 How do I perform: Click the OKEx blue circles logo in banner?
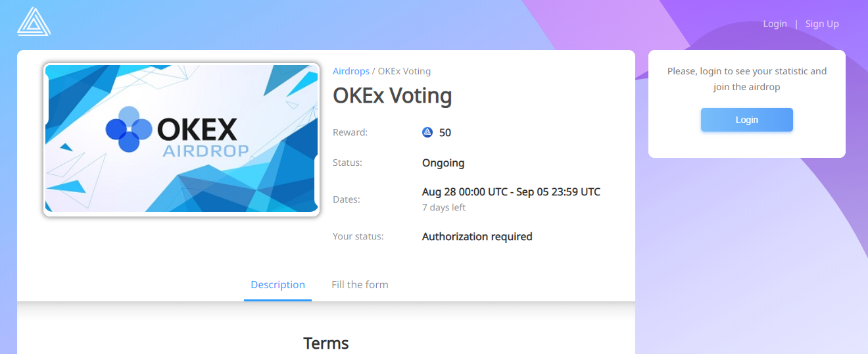point(129,129)
